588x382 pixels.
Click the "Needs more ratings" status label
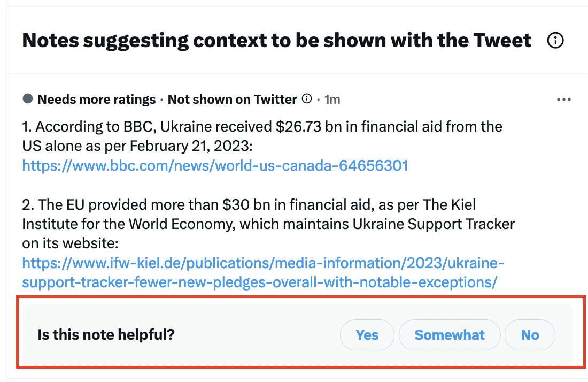[x=97, y=100]
